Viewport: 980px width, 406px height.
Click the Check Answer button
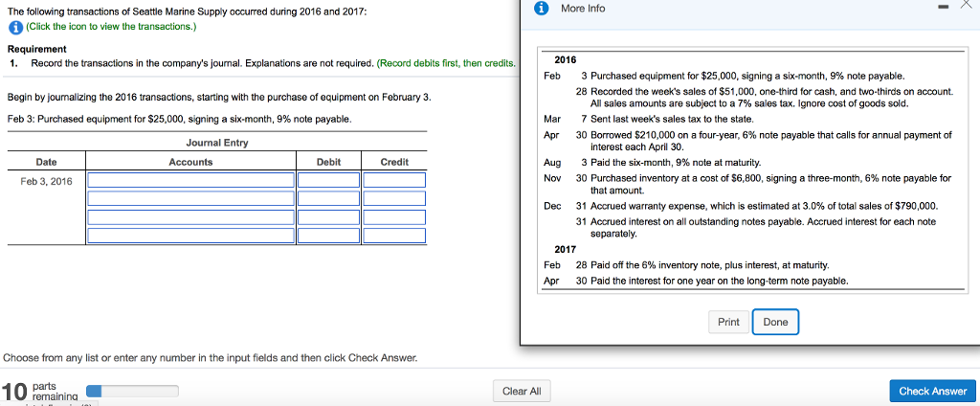point(932,391)
